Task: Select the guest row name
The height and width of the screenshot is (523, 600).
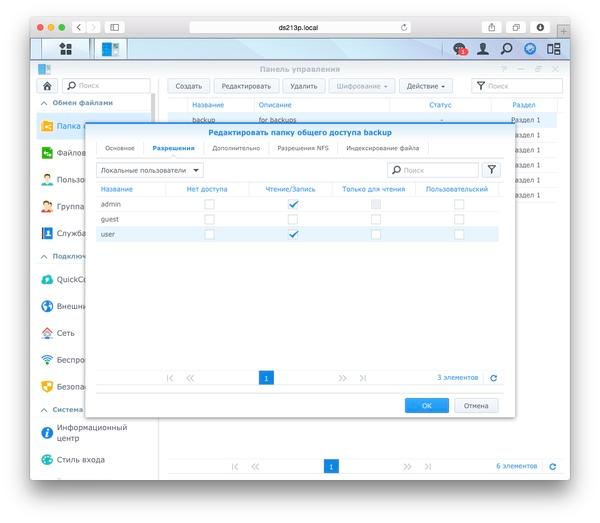Action: pyautogui.click(x=110, y=219)
